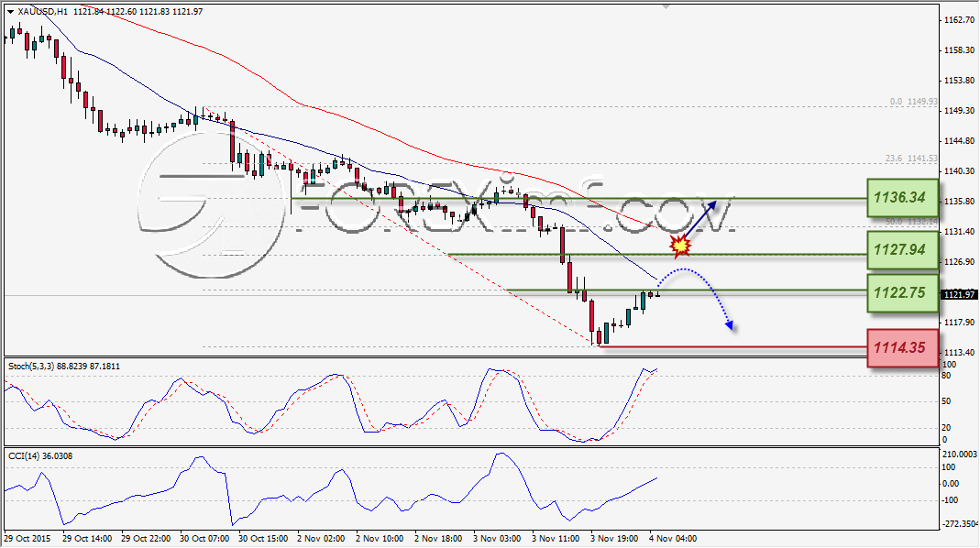Click the 2 Nov 02:00 time label
The height and width of the screenshot is (548, 980).
tap(321, 538)
